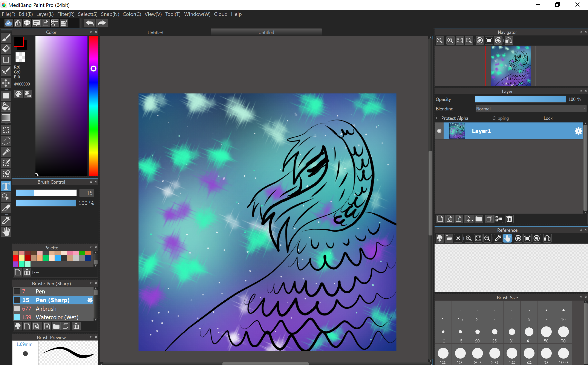Delete Layer1 with the trash icon
This screenshot has height=365, width=588.
pos(509,219)
